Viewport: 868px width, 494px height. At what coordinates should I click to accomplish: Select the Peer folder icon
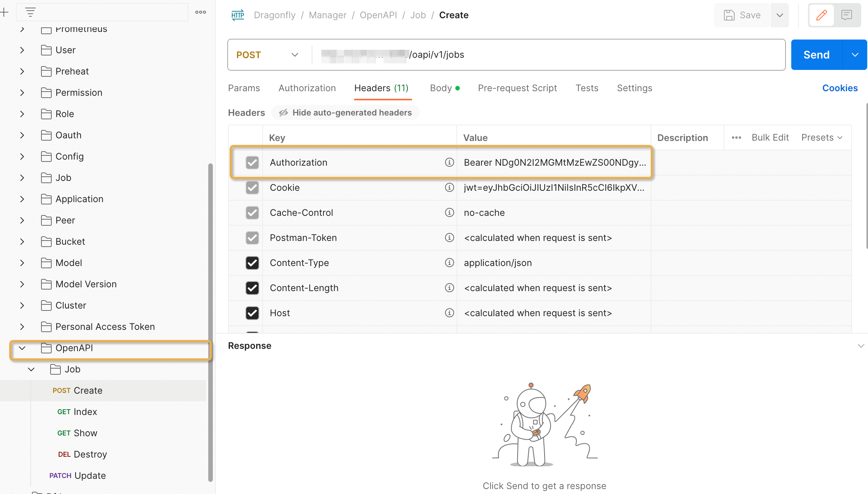[x=46, y=220]
